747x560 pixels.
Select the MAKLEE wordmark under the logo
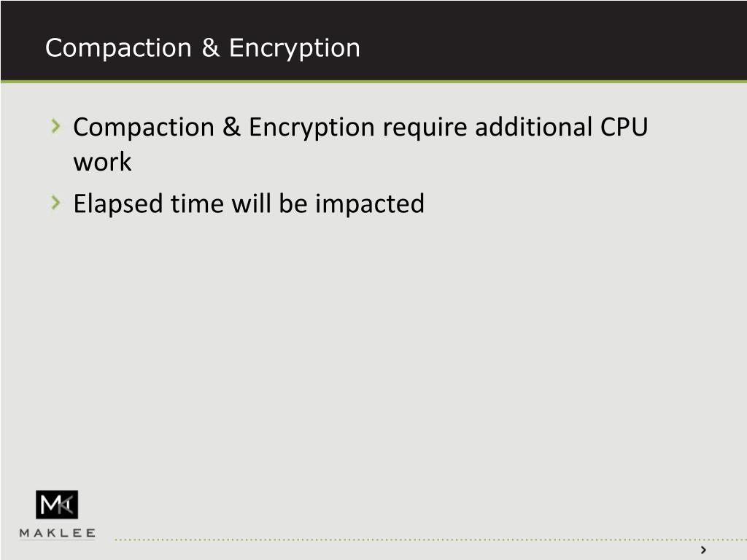point(57,533)
